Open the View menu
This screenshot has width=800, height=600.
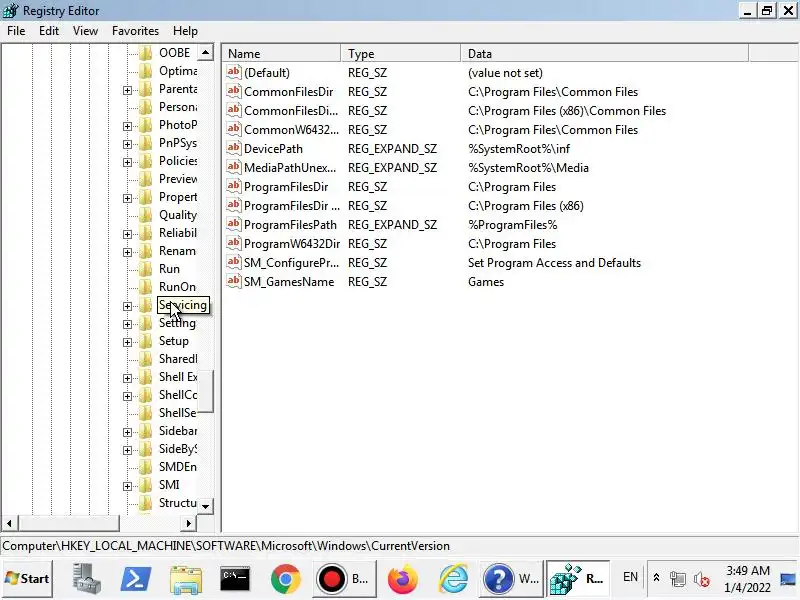coord(85,31)
